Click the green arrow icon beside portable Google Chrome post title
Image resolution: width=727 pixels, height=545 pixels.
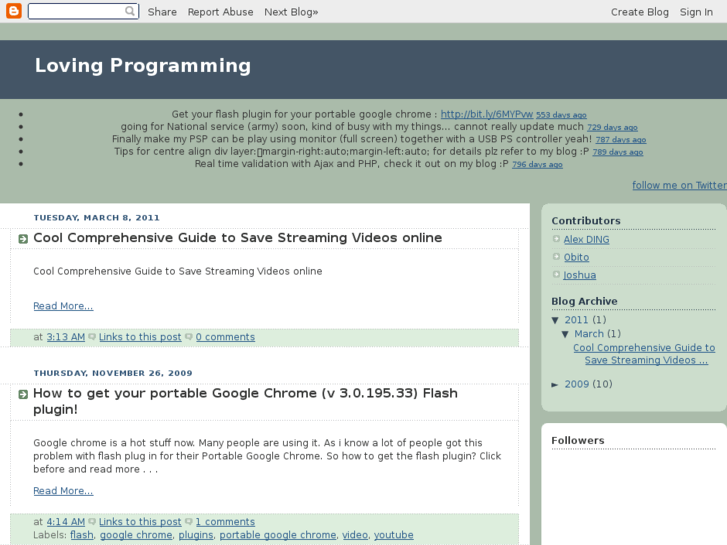(x=23, y=394)
